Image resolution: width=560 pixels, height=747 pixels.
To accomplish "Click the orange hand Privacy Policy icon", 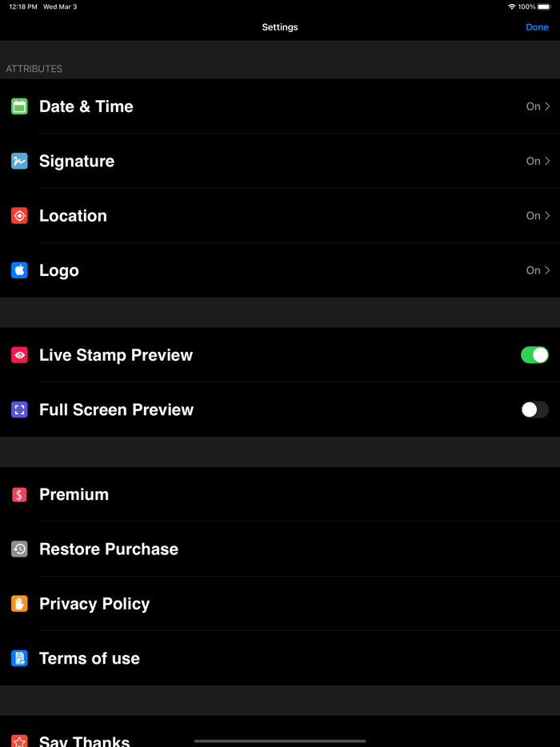I will [x=19, y=604].
